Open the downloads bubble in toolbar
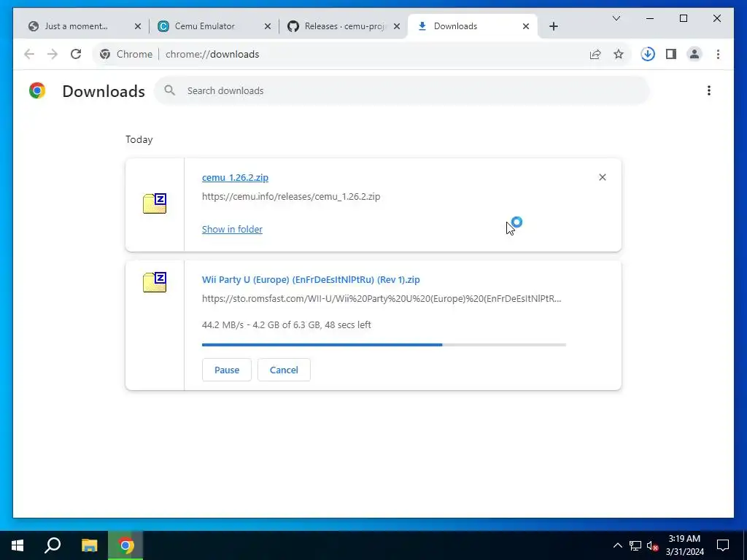This screenshot has width=747, height=560. pyautogui.click(x=648, y=54)
